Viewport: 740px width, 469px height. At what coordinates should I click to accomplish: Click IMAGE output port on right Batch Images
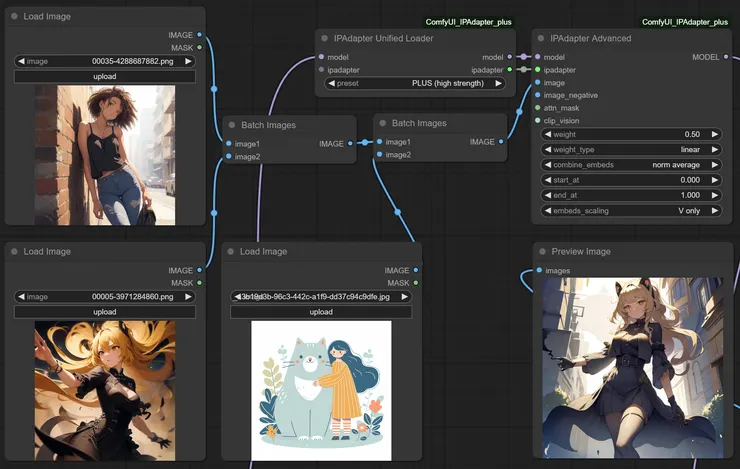pyautogui.click(x=501, y=142)
